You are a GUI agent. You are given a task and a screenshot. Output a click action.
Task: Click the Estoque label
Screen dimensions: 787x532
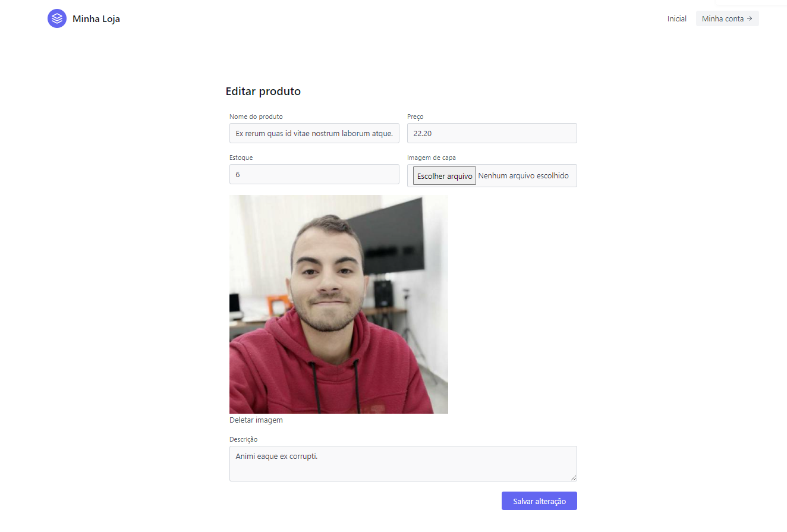pos(241,158)
